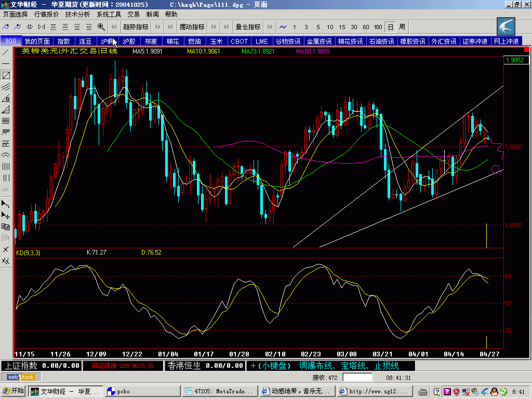The width and height of the screenshot is (532, 399).
Task: Click the bird logo icon
Action: pyautogui.click(x=507, y=25)
